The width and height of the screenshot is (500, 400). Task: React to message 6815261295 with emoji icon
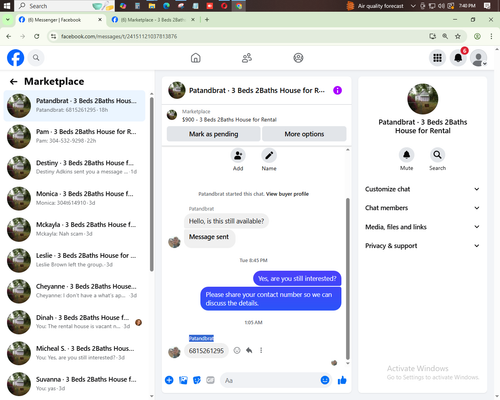[x=237, y=350]
